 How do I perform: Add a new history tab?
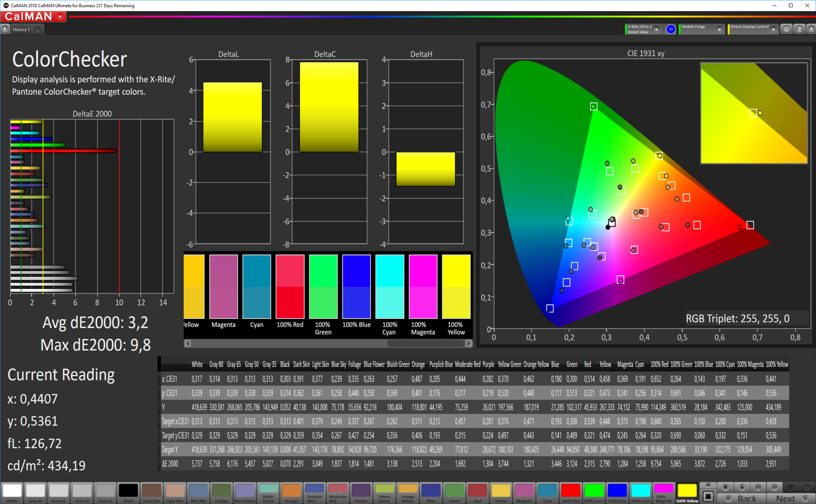point(38,29)
